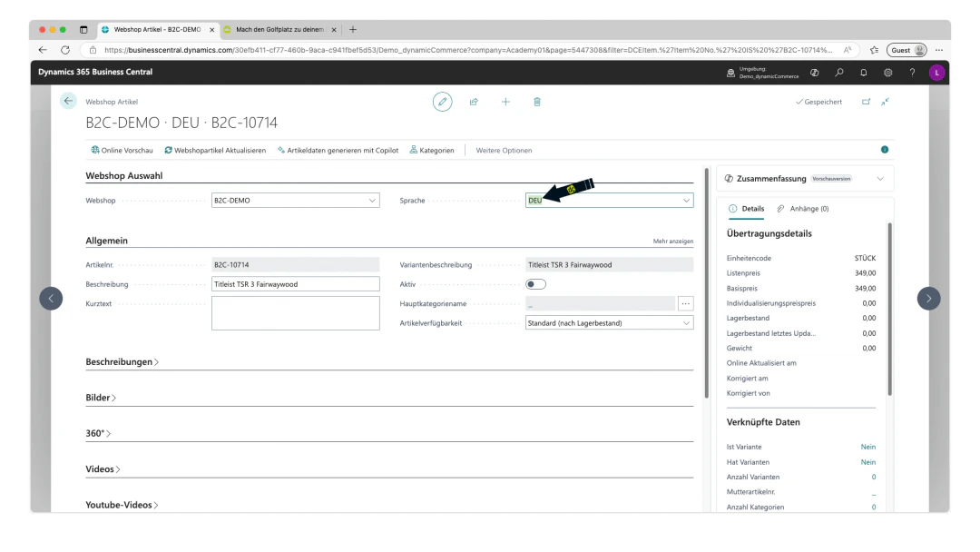This screenshot has width=980, height=552.
Task: Open page in new window icon
Action: (866, 102)
